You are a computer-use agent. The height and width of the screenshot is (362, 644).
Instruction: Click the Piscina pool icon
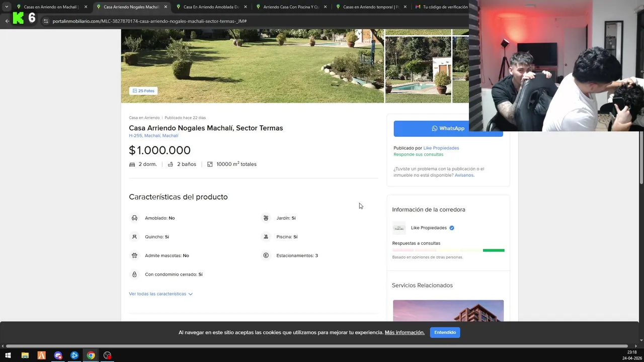[266, 237]
